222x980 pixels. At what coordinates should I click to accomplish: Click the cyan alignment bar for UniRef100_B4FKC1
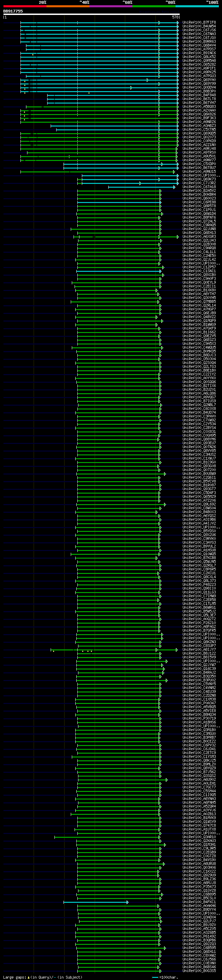(x=96, y=902)
